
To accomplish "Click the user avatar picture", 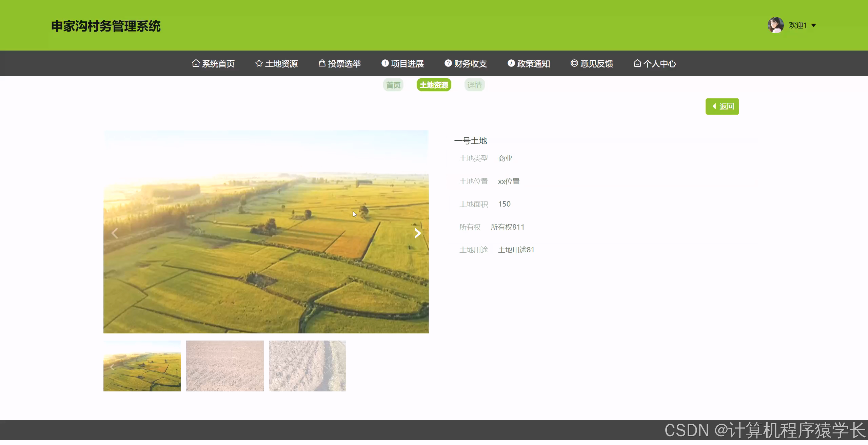I will click(775, 25).
